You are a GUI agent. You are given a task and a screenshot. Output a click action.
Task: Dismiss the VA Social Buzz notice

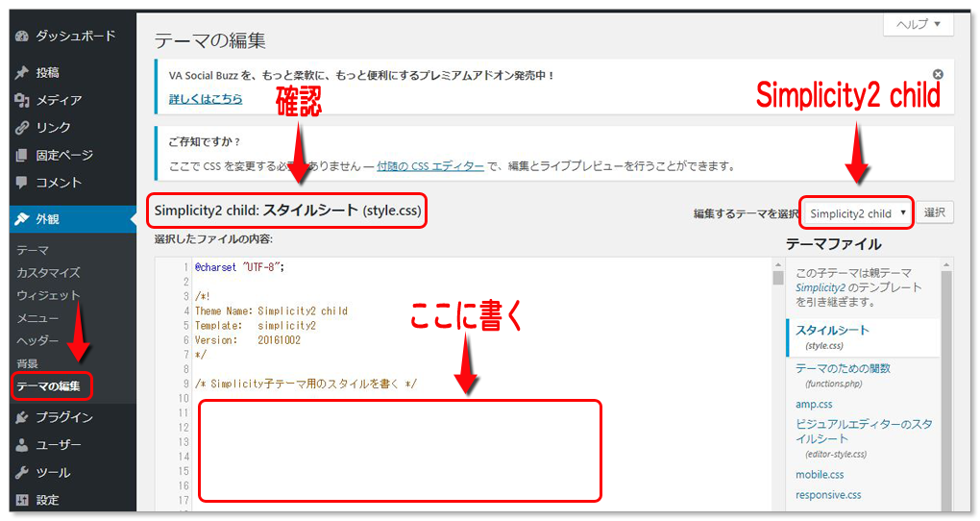pos(938,74)
